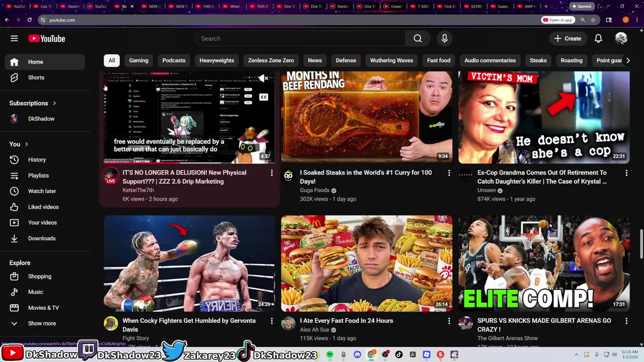644x362 pixels.
Task: Select the Fast food chip
Action: [x=439, y=60]
